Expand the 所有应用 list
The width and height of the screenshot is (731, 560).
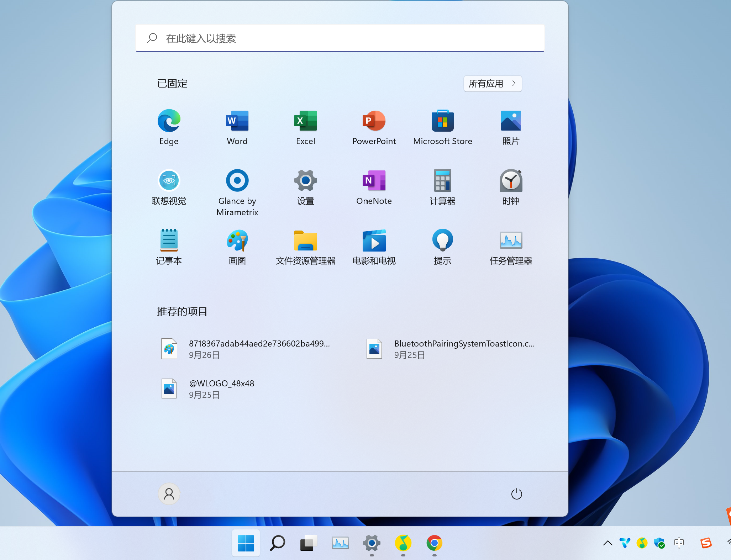coord(493,84)
